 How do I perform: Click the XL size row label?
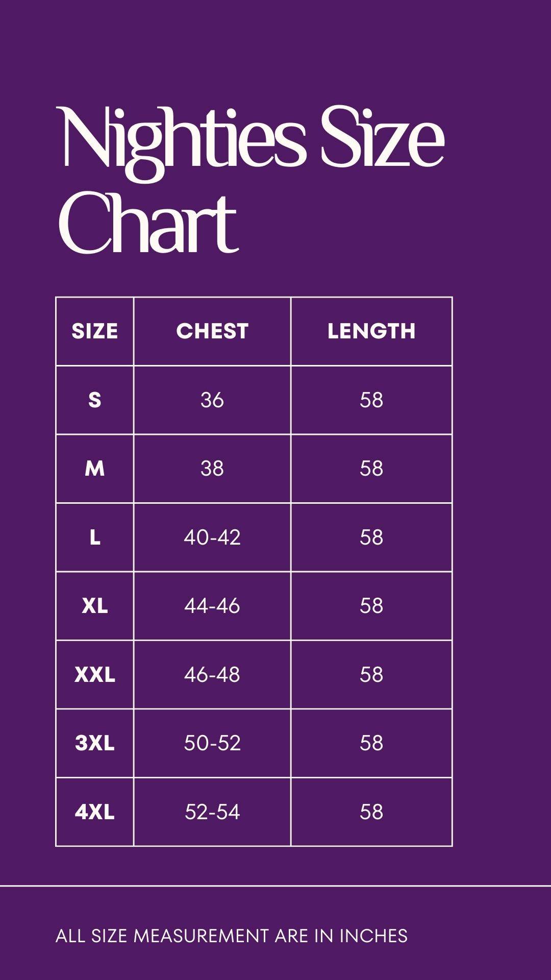pyautogui.click(x=95, y=606)
